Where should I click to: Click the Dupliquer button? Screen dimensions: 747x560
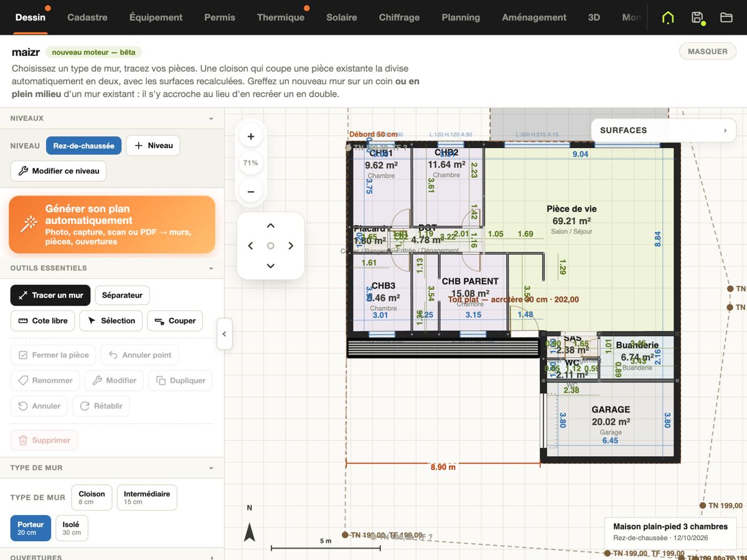point(181,381)
